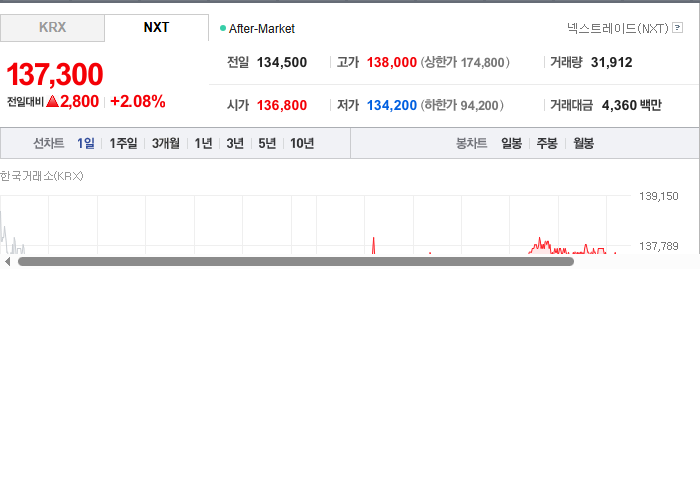Click the 봉차트 label
The width and height of the screenshot is (700, 490).
click(x=471, y=143)
